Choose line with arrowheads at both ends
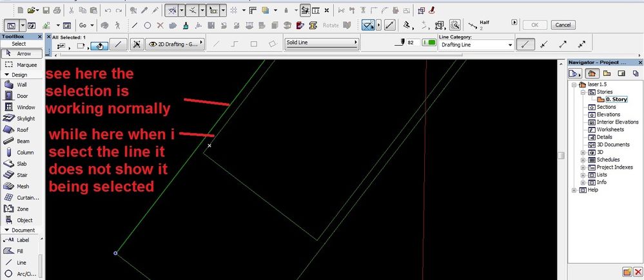The width and height of the screenshot is (644, 280). tap(581, 44)
